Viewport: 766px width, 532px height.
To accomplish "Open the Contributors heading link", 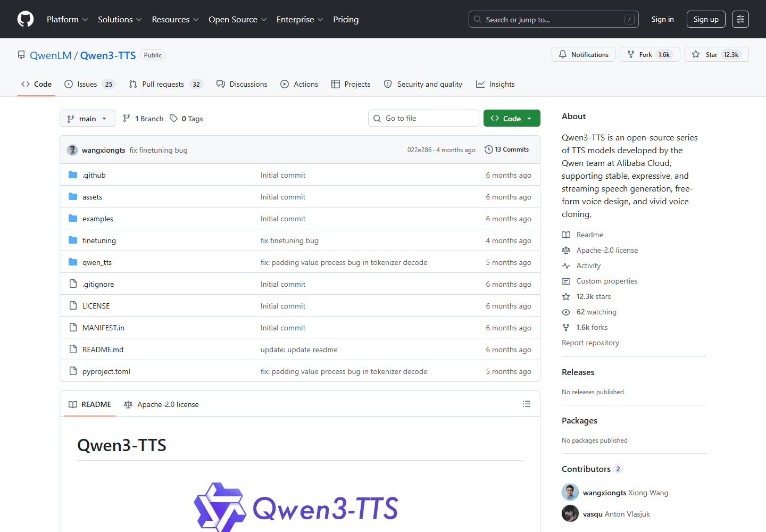I will 592,469.
